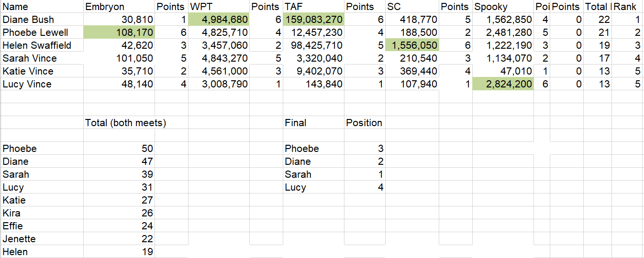
Task: Click the Jenette name cell
Action: coord(42,239)
